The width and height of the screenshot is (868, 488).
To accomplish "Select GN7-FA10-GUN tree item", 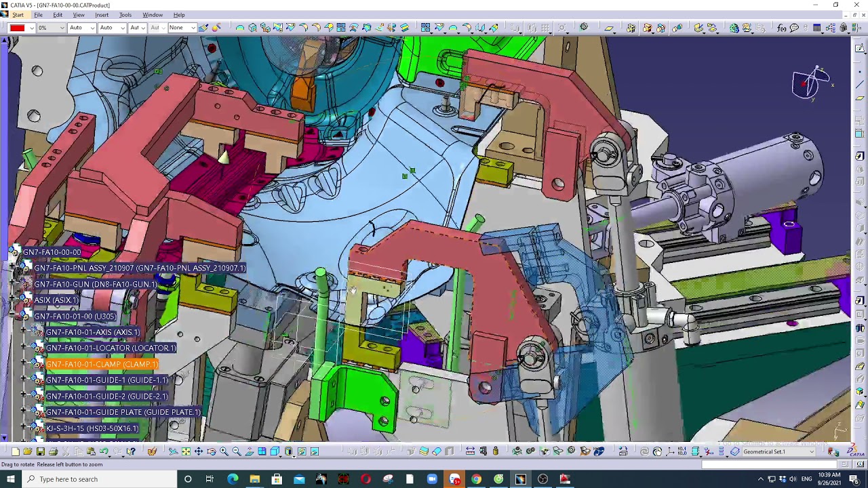I will tap(96, 285).
